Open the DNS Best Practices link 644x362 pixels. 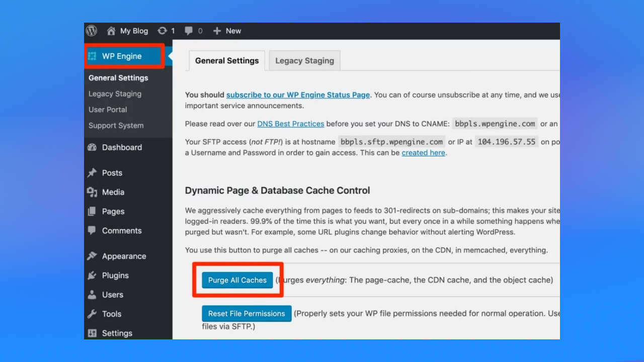coord(291,123)
